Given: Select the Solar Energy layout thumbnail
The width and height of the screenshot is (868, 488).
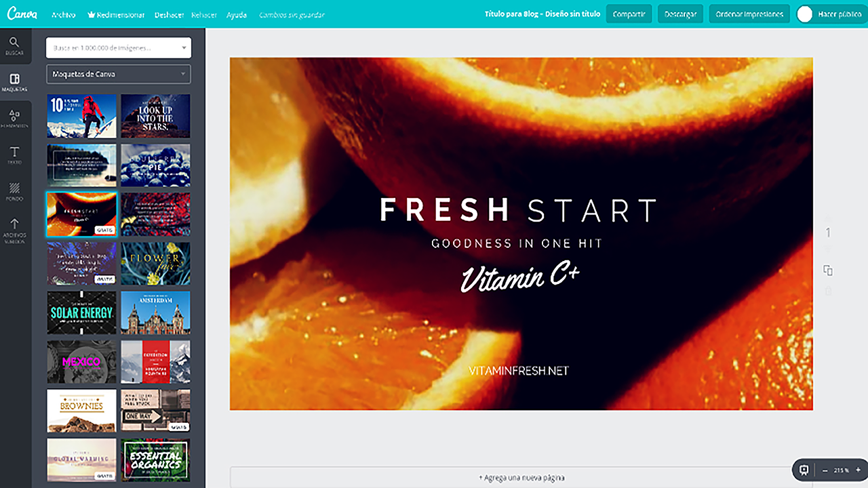Looking at the screenshot, I should tap(82, 312).
